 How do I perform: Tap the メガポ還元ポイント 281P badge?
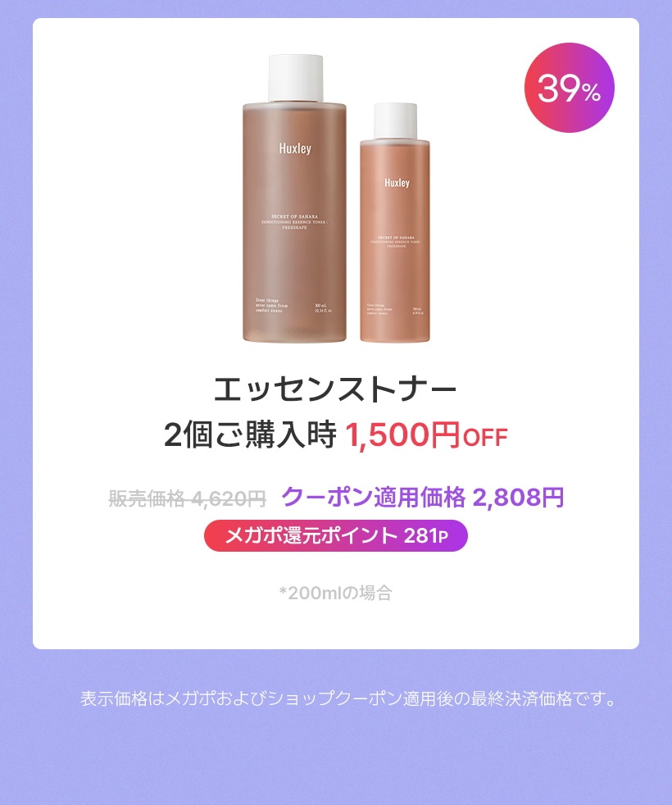(x=336, y=535)
